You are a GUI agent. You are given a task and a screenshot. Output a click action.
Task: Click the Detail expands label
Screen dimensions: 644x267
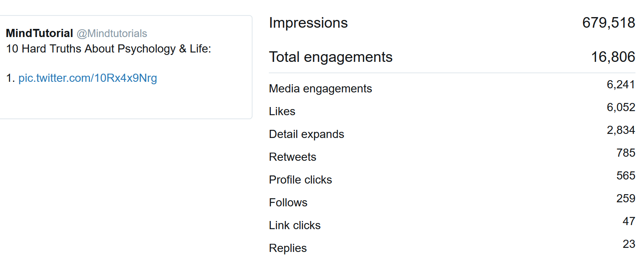(x=307, y=134)
